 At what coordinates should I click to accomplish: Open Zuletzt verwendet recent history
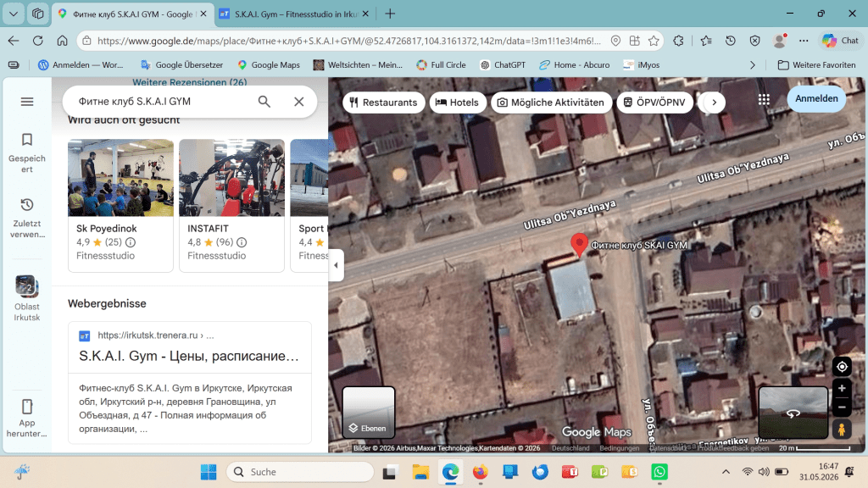pos(26,218)
